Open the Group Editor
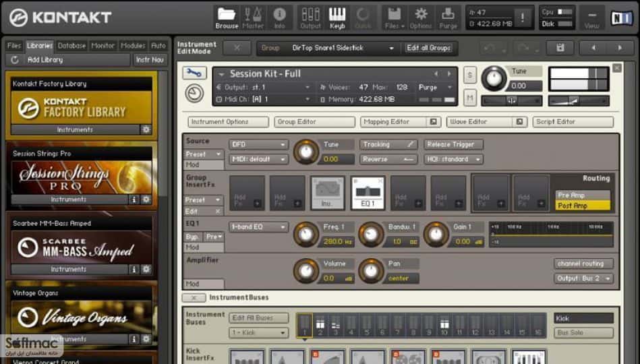The image size is (640, 364). [314, 121]
